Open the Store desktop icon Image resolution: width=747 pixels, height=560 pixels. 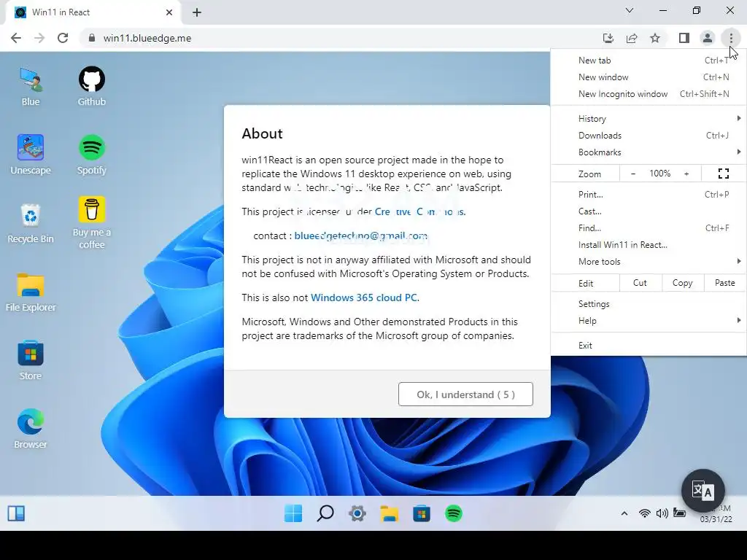coord(31,360)
